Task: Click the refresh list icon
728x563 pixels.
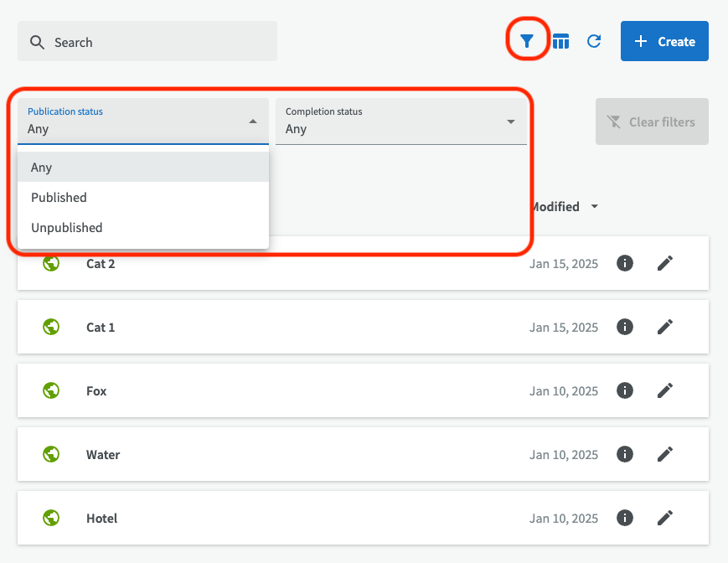Action: click(x=594, y=41)
